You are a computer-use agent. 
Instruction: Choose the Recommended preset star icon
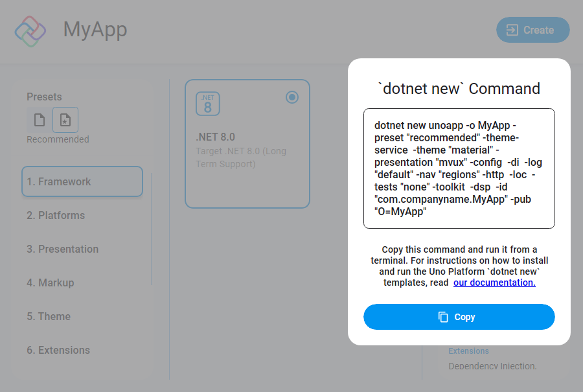click(65, 119)
